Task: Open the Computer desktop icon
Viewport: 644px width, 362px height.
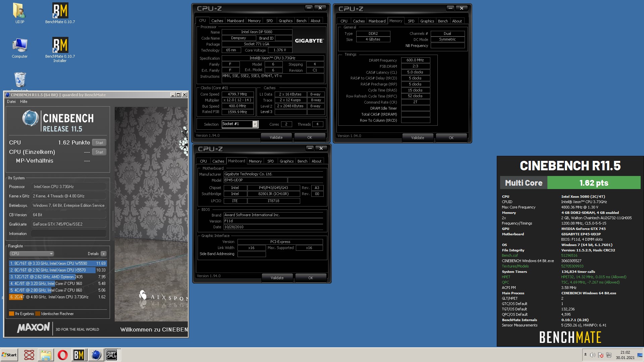Action: click(19, 48)
